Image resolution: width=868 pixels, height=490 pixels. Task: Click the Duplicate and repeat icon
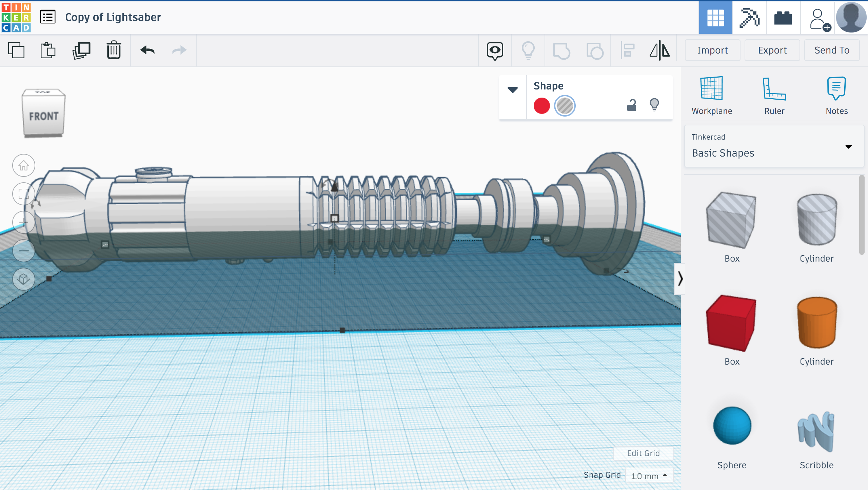pos(81,50)
